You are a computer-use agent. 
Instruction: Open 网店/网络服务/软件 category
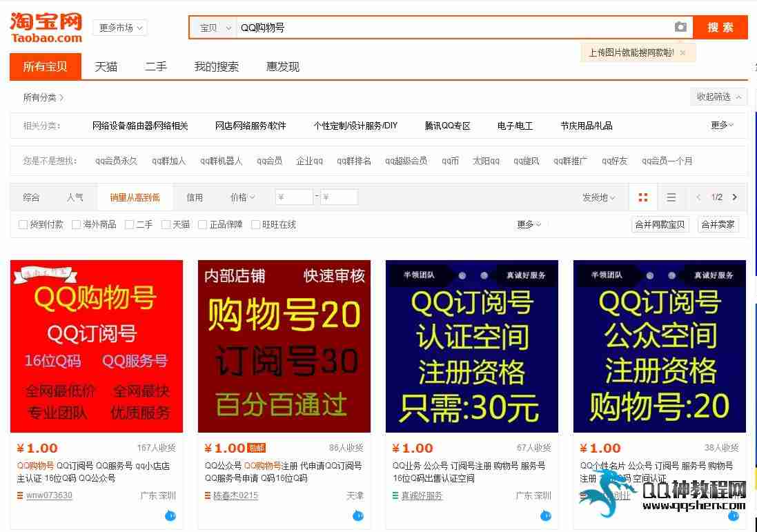pyautogui.click(x=250, y=126)
